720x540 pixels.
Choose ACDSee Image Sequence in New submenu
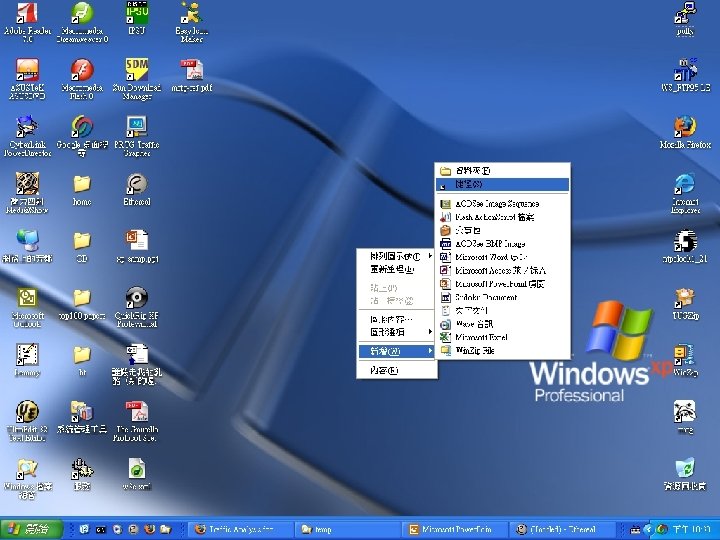pos(502,203)
